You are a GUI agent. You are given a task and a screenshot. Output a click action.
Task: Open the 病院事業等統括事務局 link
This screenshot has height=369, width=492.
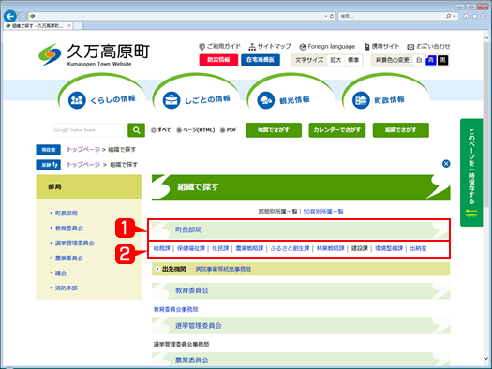[x=223, y=269]
